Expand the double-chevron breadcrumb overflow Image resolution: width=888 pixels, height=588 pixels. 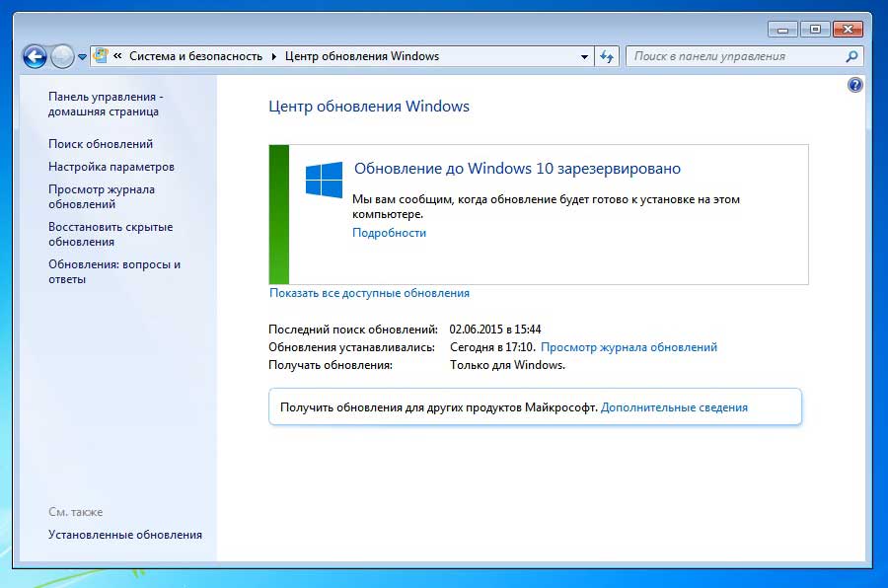[118, 56]
